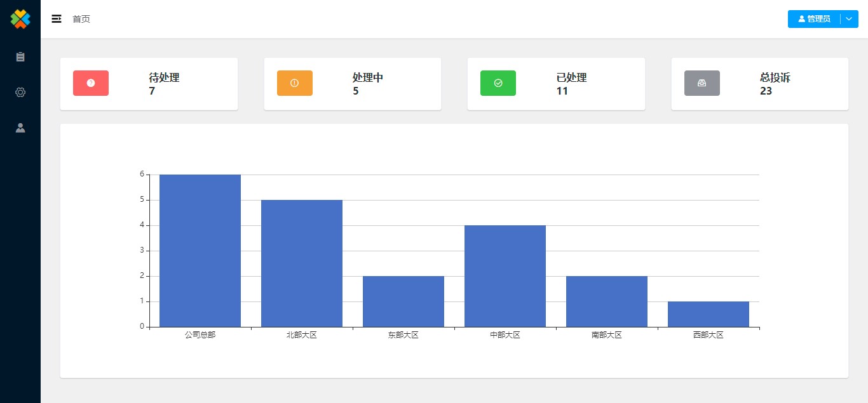
Task: Click the 西部大区 bar
Action: (x=709, y=314)
